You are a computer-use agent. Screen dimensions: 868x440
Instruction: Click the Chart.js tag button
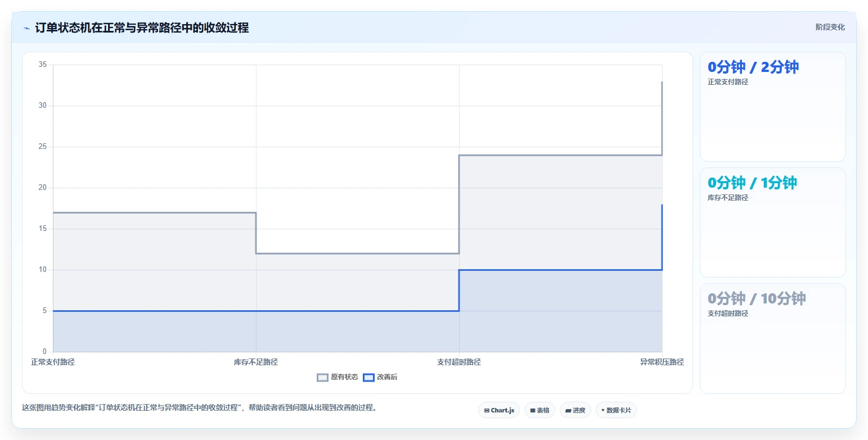[x=499, y=410]
